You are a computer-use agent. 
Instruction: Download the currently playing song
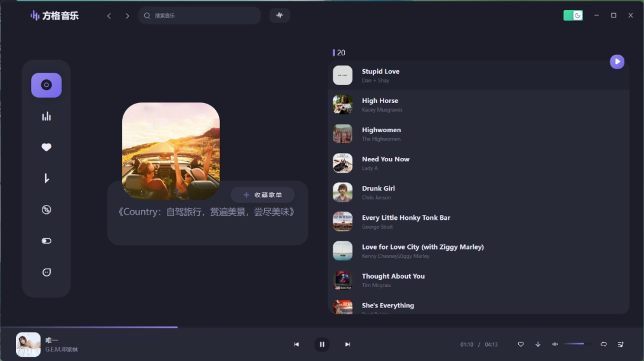538,344
